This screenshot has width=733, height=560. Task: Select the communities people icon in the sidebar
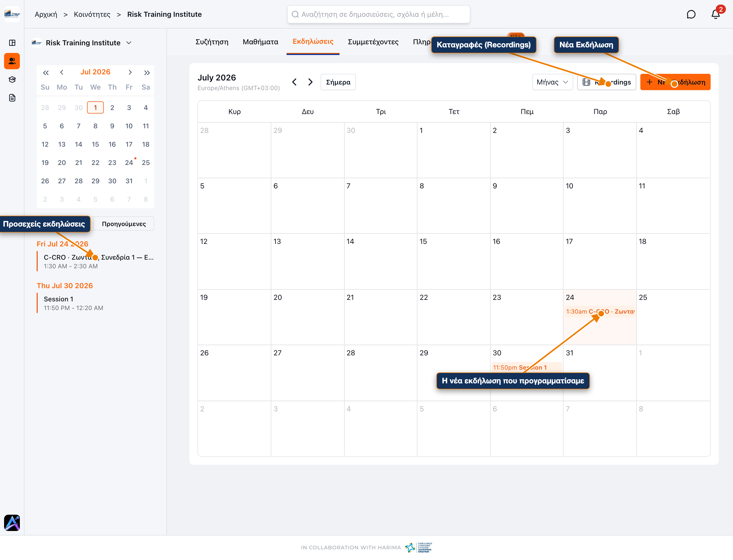tap(12, 61)
